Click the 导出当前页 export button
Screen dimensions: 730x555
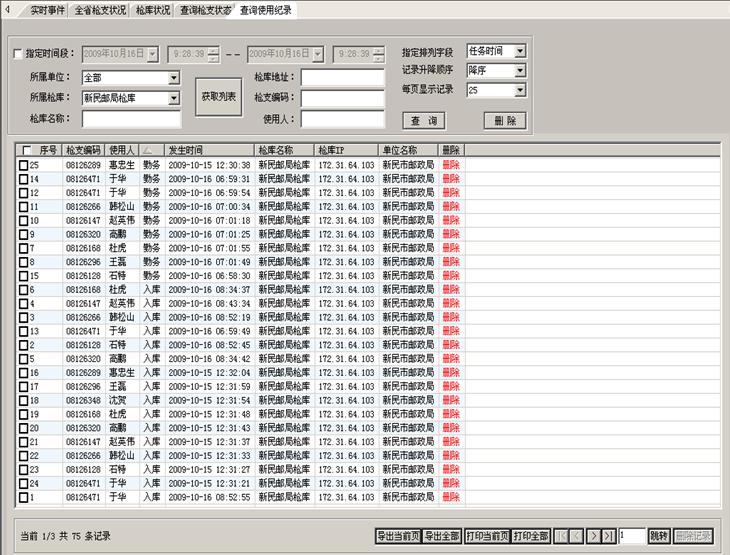[398, 536]
